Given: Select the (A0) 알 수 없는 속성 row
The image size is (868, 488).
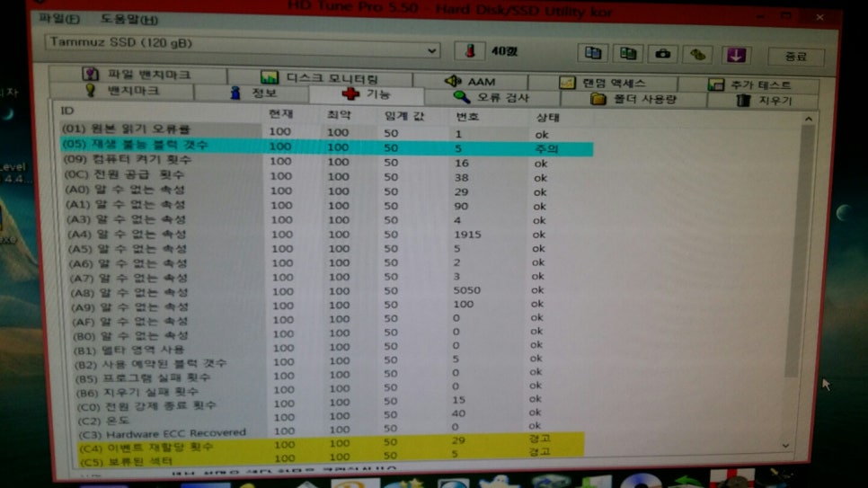Looking at the screenshot, I should pos(326,191).
